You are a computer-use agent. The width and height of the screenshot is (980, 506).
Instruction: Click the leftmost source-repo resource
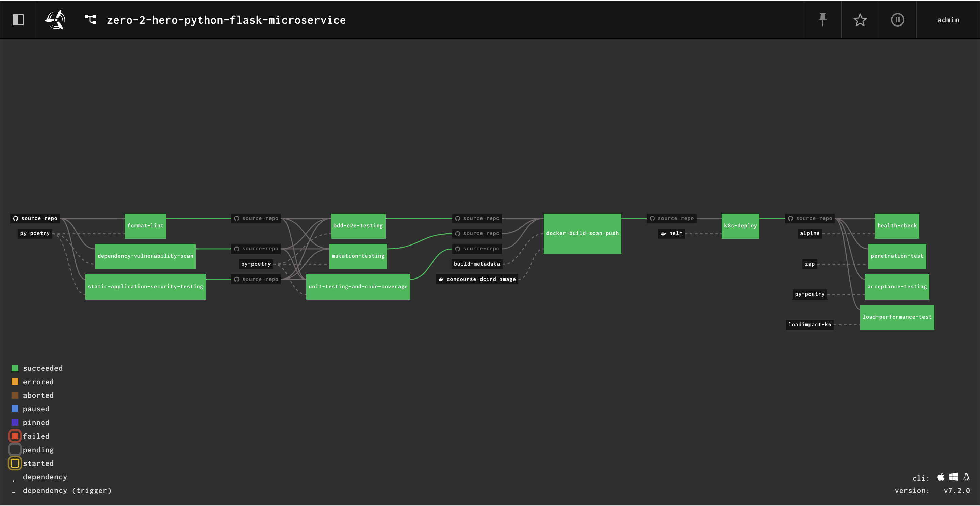point(35,218)
